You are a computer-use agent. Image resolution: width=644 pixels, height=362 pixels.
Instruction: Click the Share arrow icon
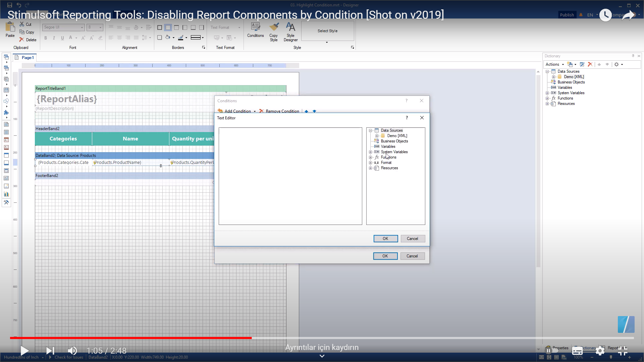pyautogui.click(x=629, y=15)
